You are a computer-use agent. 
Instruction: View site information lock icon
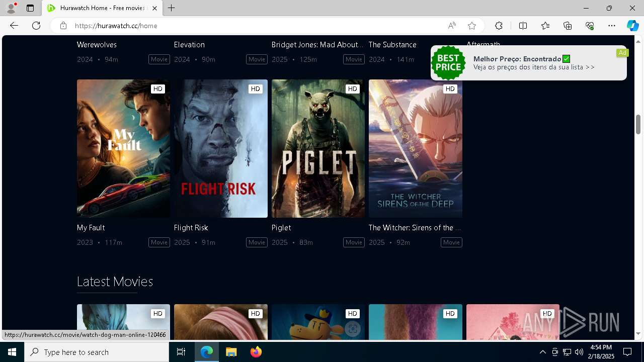coord(63,26)
